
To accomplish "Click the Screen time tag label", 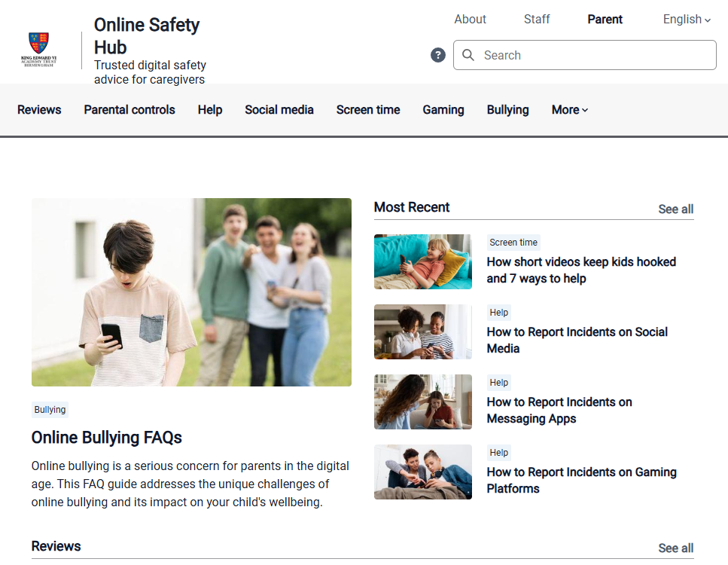I will [513, 243].
